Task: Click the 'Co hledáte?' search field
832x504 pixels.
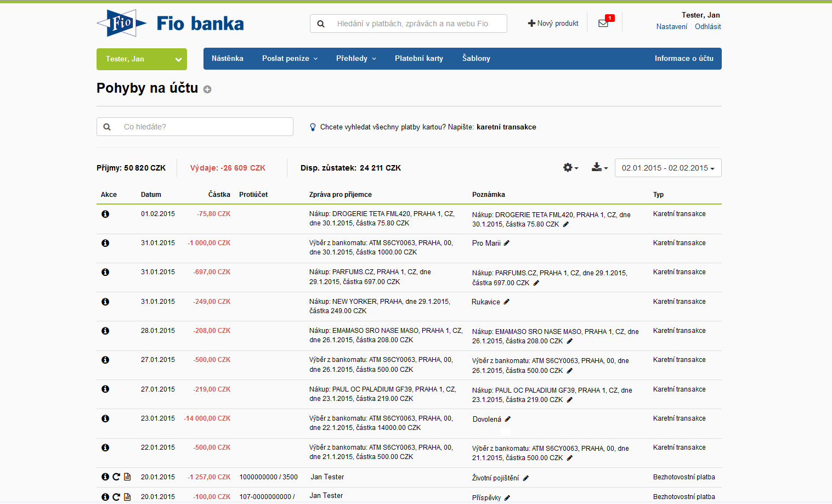Action: (203, 127)
